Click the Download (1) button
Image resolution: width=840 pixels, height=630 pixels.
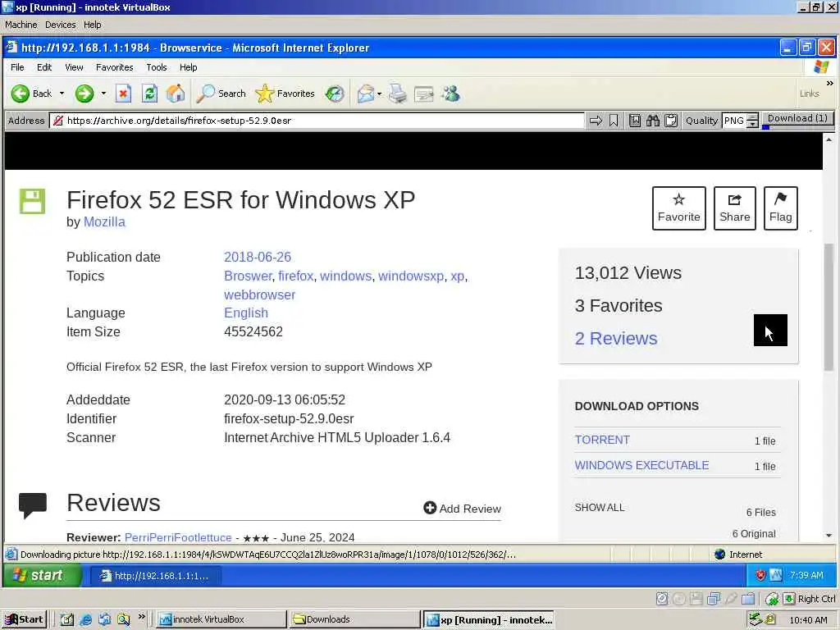tap(797, 118)
